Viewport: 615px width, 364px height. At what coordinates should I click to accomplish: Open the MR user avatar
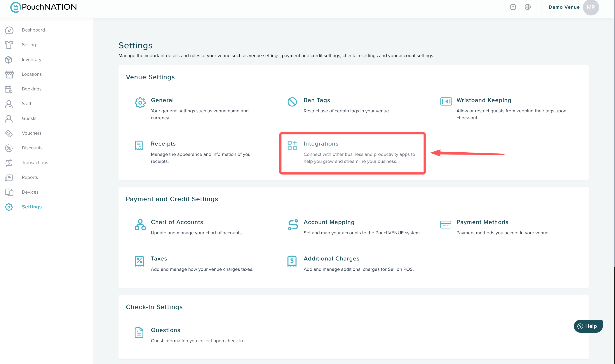[591, 7]
